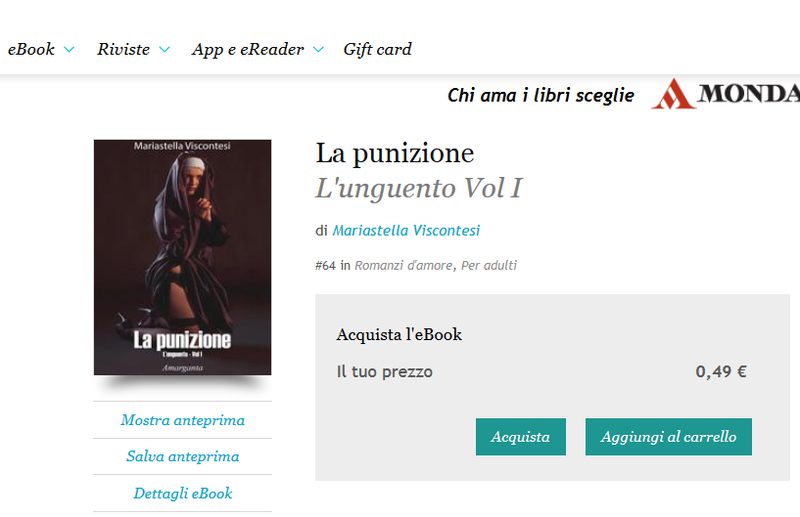The image size is (800, 517).
Task: Click the La punizione title heading
Action: 395,154
